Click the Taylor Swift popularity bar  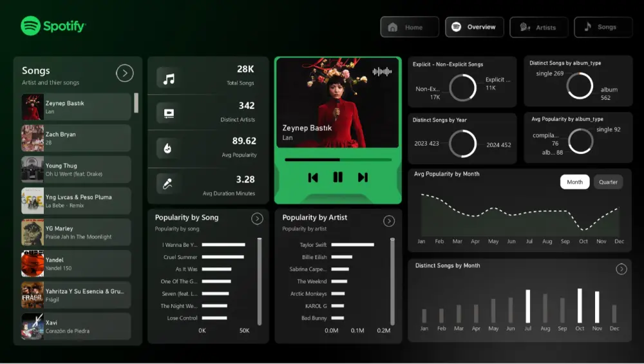(352, 245)
